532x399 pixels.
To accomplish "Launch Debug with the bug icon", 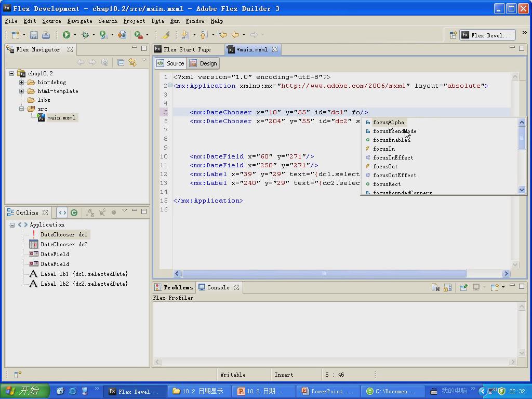I will coord(85,35).
